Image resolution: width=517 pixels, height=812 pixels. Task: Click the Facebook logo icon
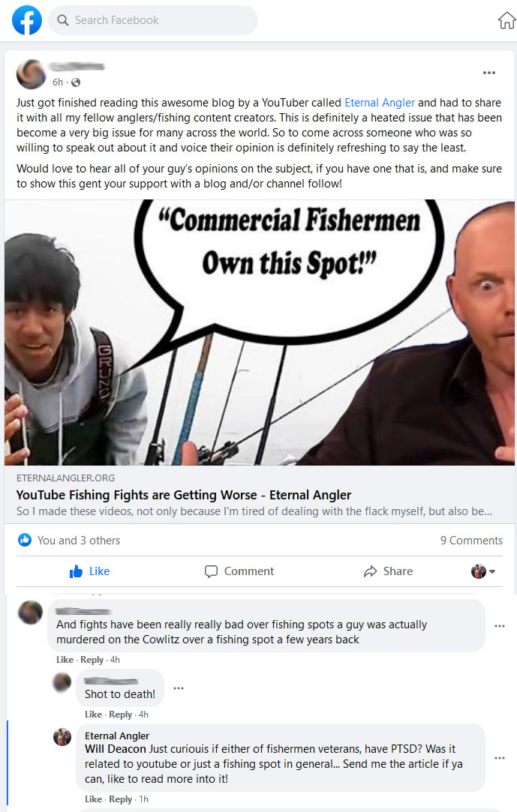pyautogui.click(x=27, y=20)
